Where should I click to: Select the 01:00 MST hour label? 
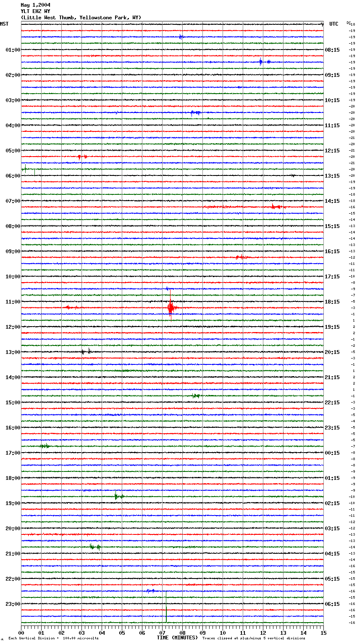coord(13,50)
